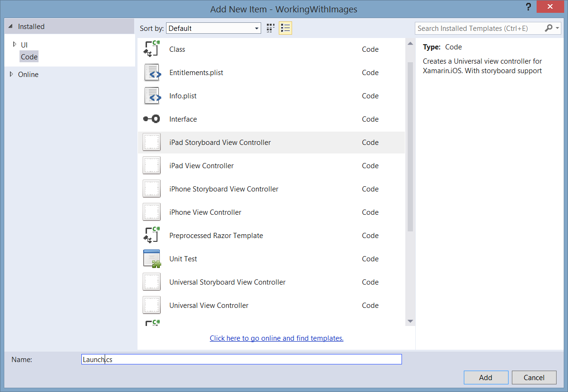
Task: Open the online templates link
Action: pos(276,338)
